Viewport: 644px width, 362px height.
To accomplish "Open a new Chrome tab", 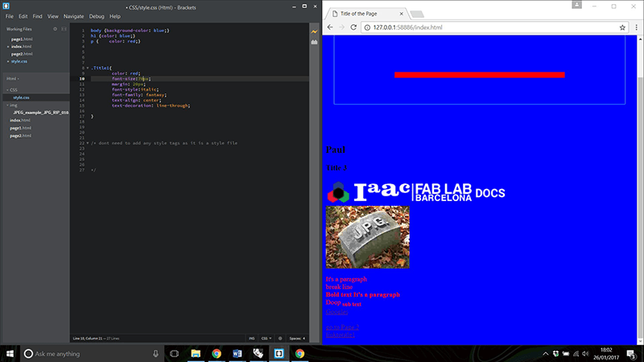I will tap(417, 14).
